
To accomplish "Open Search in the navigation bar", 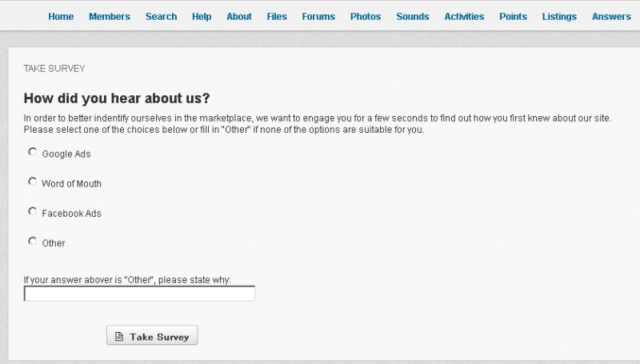I will pyautogui.click(x=162, y=17).
